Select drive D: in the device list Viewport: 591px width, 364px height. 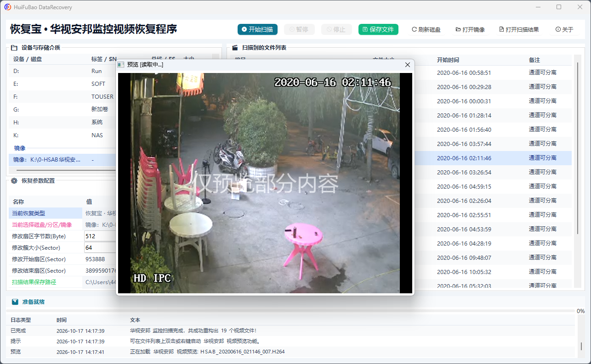[x=62, y=71]
